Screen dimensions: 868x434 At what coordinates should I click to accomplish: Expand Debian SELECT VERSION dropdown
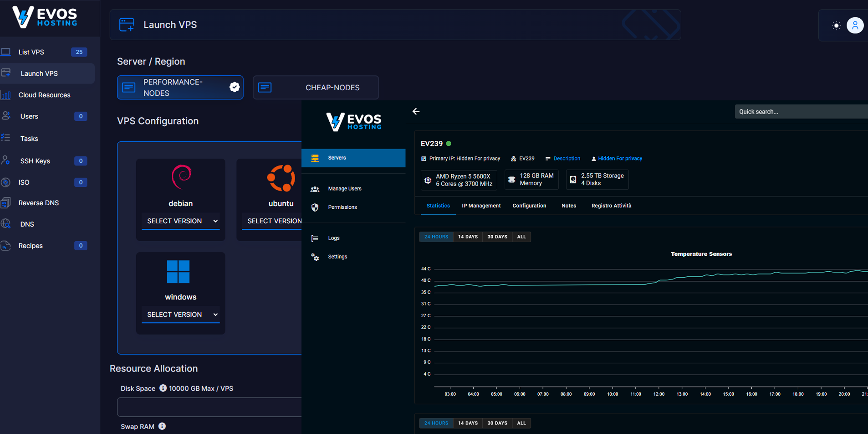181,221
